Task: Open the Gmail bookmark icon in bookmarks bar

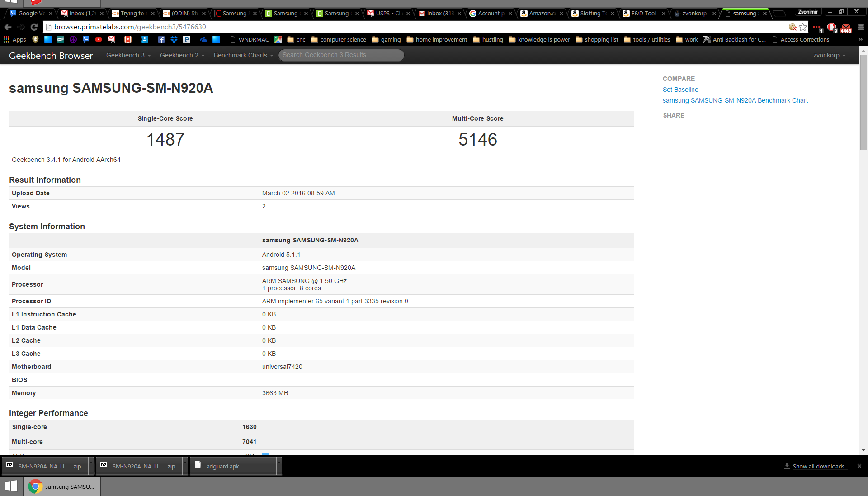Action: pyautogui.click(x=111, y=40)
